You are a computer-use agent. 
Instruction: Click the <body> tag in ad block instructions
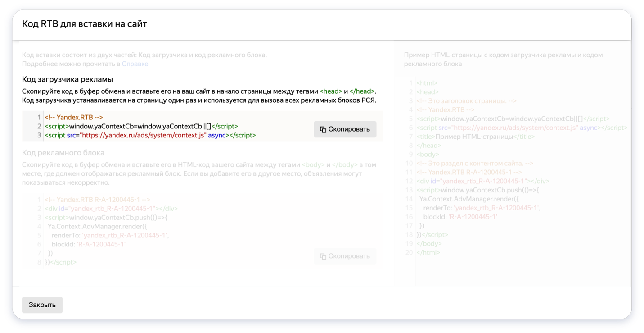pos(313,165)
